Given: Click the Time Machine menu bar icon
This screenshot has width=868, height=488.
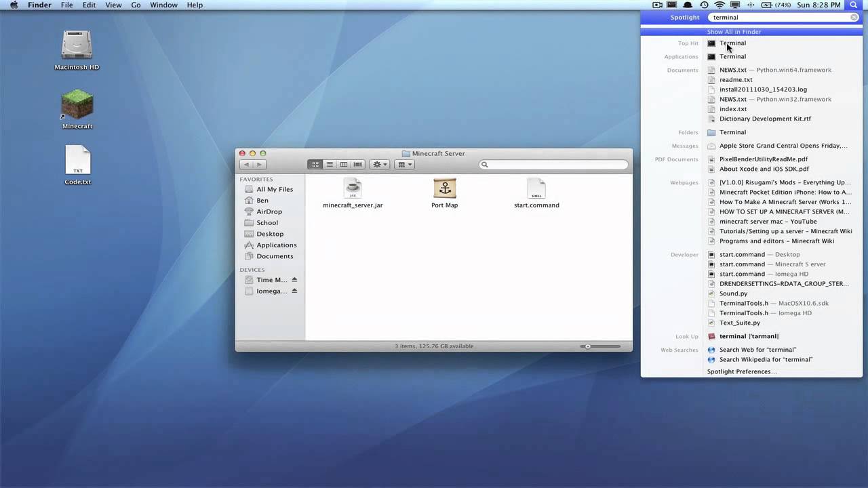Looking at the screenshot, I should (704, 5).
